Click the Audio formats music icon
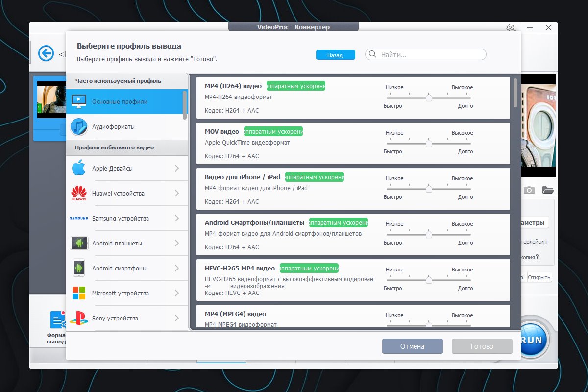The width and height of the screenshot is (588, 392). pos(78,127)
